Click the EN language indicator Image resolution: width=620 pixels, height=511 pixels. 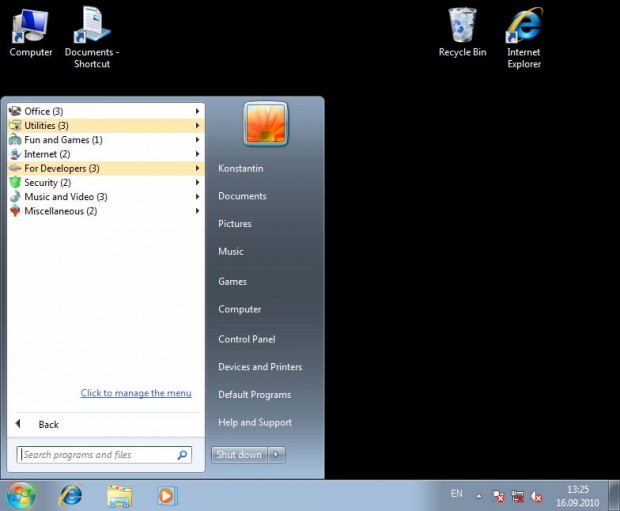456,494
